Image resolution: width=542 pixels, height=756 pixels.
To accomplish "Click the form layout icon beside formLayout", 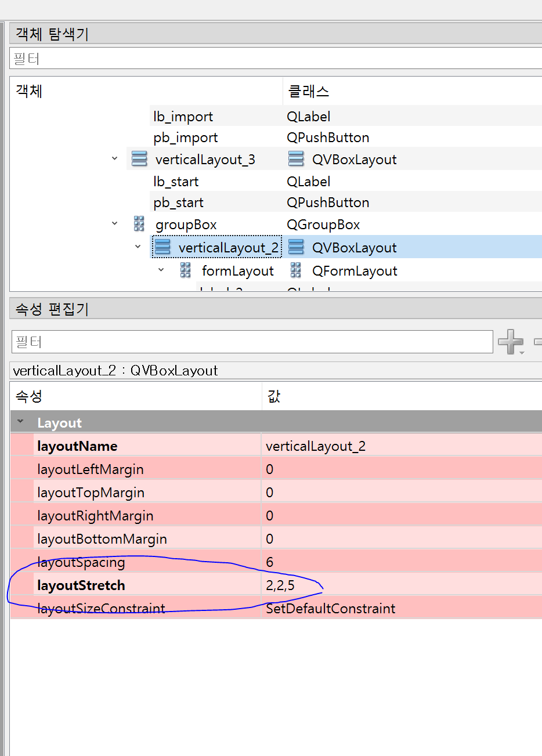I will (186, 270).
